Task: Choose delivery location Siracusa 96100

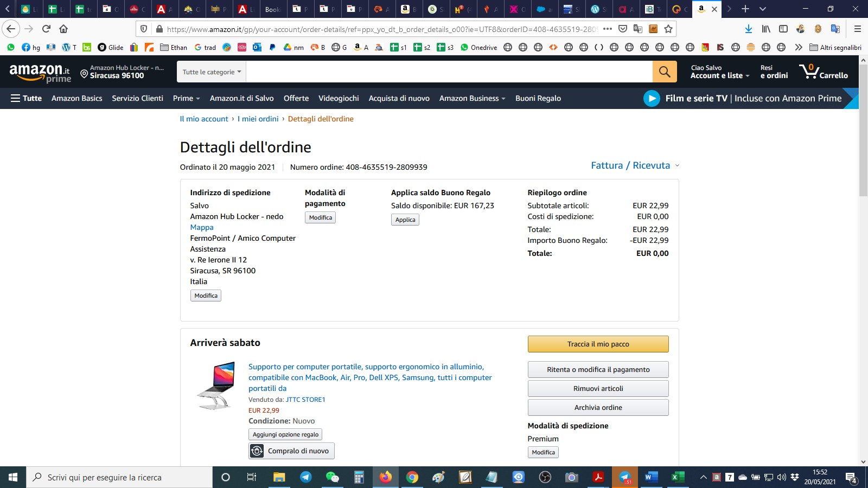Action: click(x=122, y=72)
